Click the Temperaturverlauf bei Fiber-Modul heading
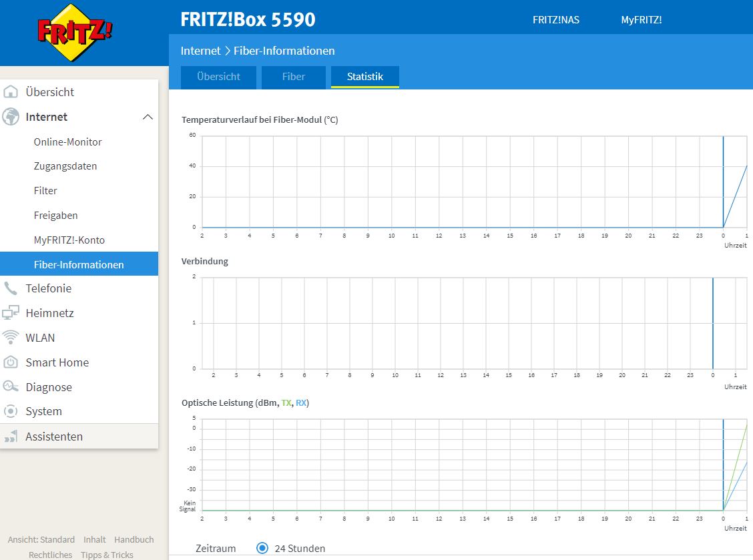This screenshot has height=560, width=753. [260, 119]
